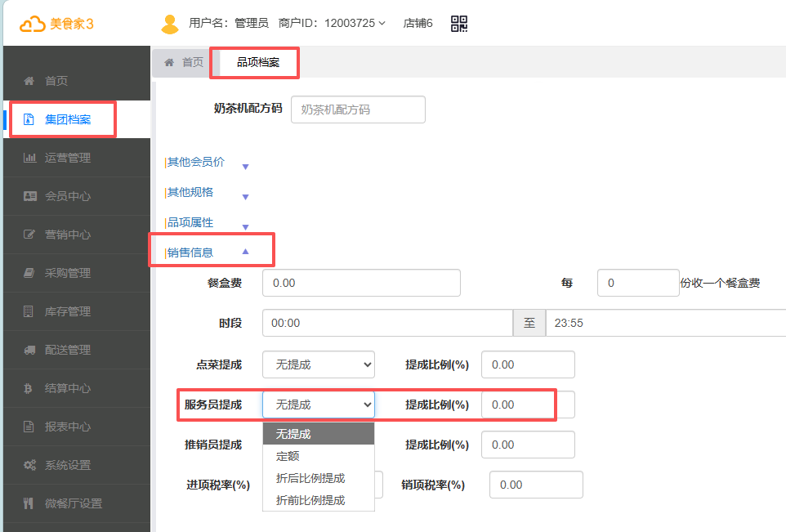
Task: Switch to the 品项档案 tab
Action: tap(258, 62)
